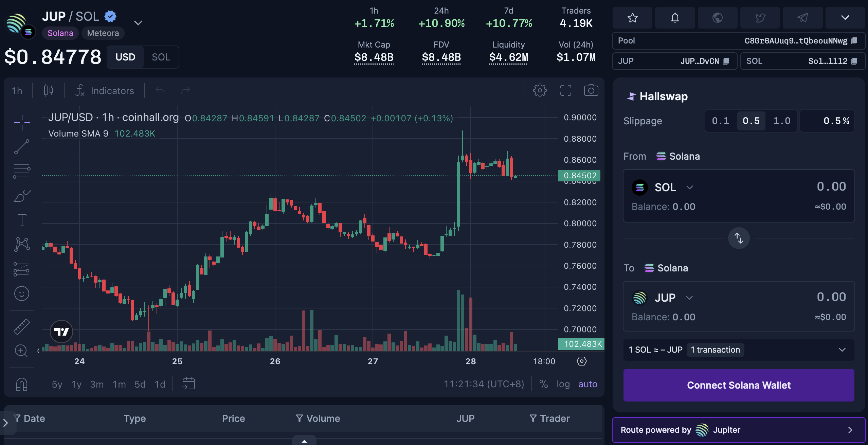Select the trend line drawing tool
868x445 pixels.
[22, 147]
